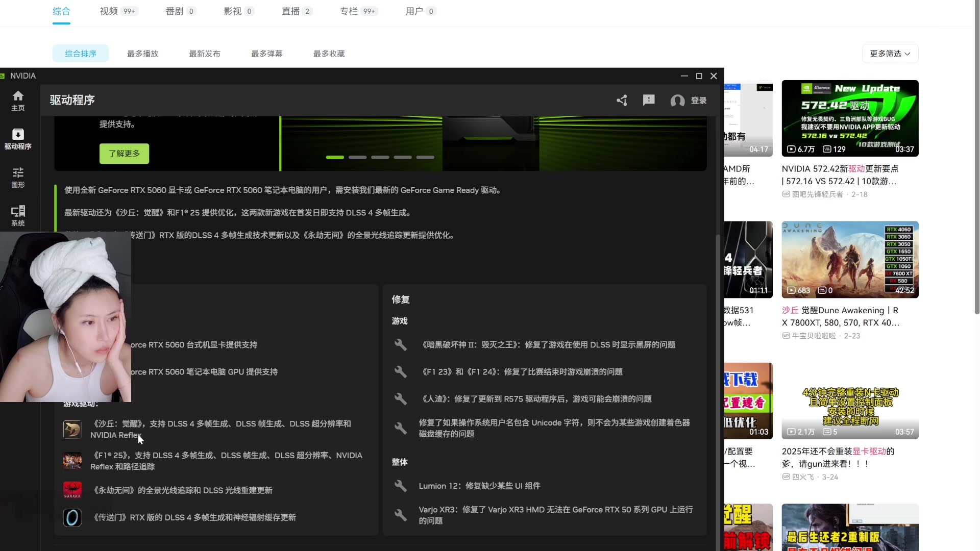980x551 pixels.
Task: Open uploader 四火飞 profile
Action: pyautogui.click(x=803, y=477)
